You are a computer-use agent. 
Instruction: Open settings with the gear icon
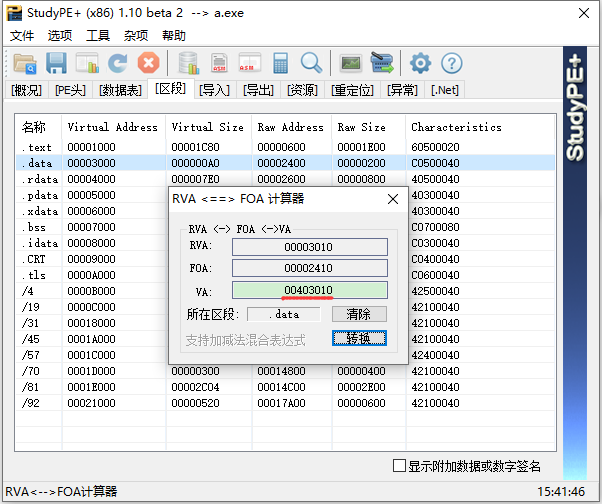[420, 63]
